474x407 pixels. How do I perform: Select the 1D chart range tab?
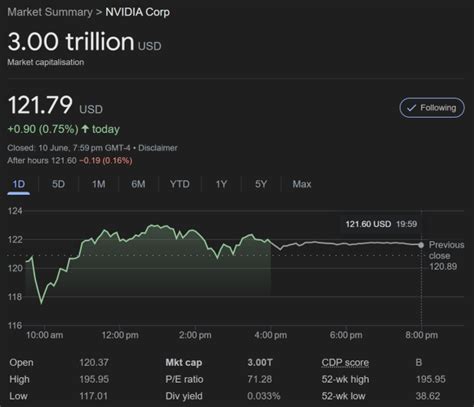click(19, 184)
